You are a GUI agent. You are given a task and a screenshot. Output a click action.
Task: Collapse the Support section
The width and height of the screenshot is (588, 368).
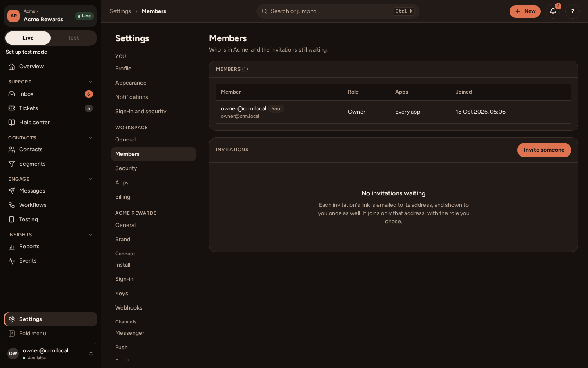pos(91,82)
